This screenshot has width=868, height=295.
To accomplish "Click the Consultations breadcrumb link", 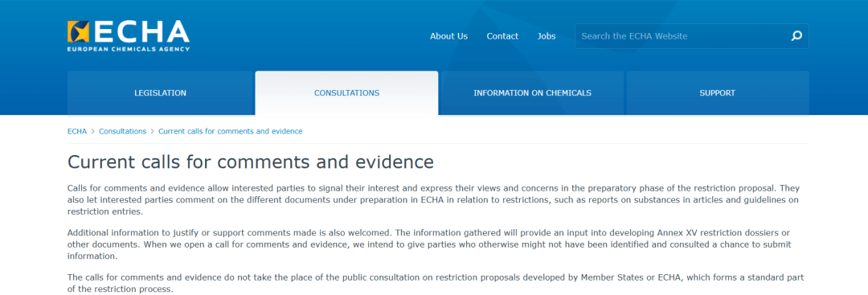I will pos(122,132).
